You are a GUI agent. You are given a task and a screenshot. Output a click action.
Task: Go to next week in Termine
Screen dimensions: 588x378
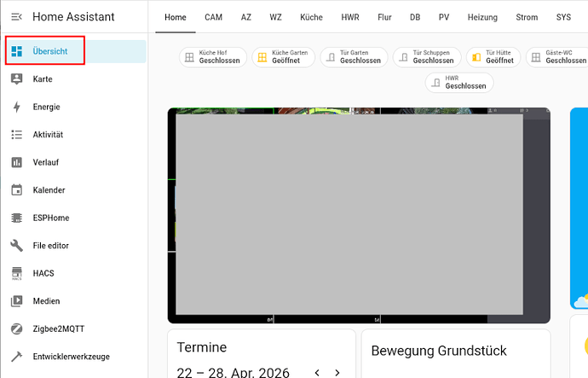click(337, 373)
